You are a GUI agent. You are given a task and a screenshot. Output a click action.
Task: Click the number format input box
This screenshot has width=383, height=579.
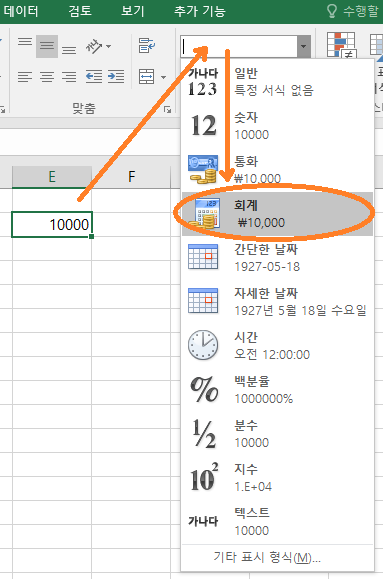239,46
